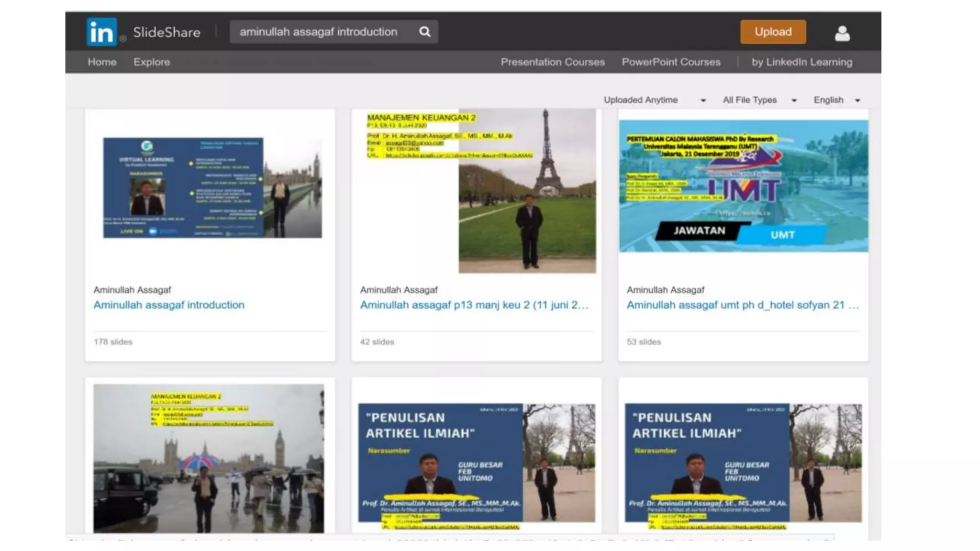This screenshot has width=980, height=551.
Task: Click the Big Ben umbrella slide thumbnail
Action: (209, 458)
